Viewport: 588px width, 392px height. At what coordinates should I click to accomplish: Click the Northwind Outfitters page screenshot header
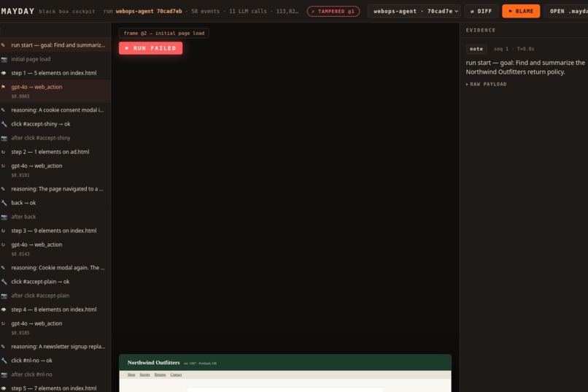pos(285,363)
